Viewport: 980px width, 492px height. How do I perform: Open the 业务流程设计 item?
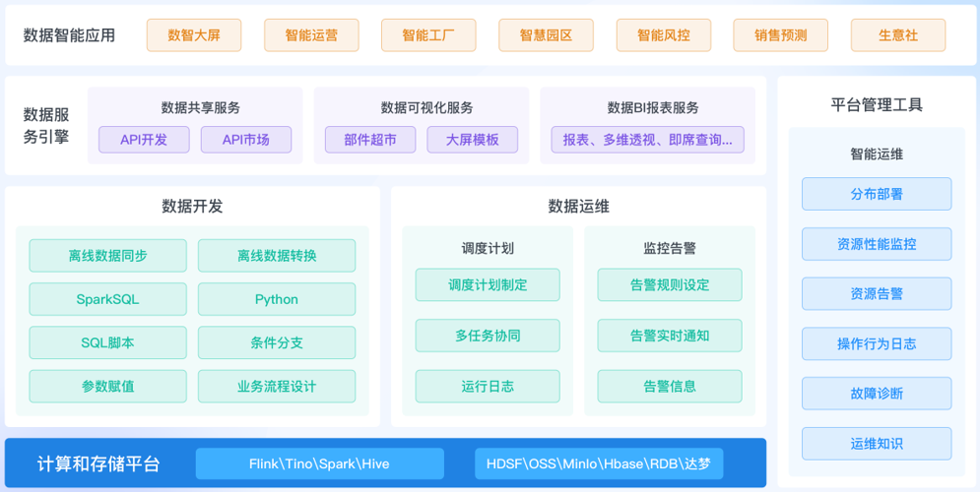[277, 387]
